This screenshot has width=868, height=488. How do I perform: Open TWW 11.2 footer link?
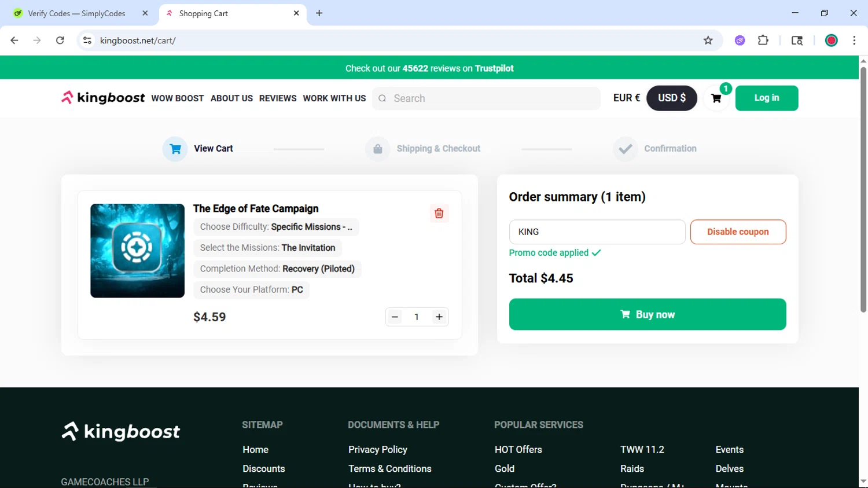click(642, 450)
